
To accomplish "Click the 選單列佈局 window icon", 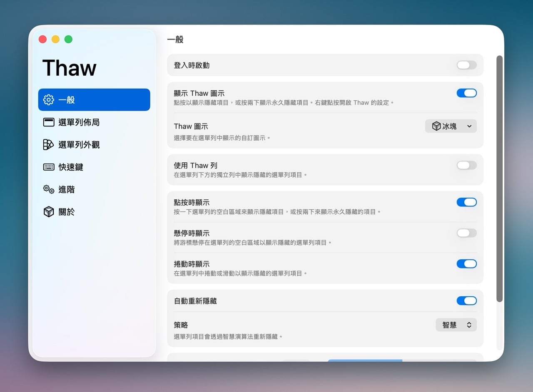I will coord(49,122).
